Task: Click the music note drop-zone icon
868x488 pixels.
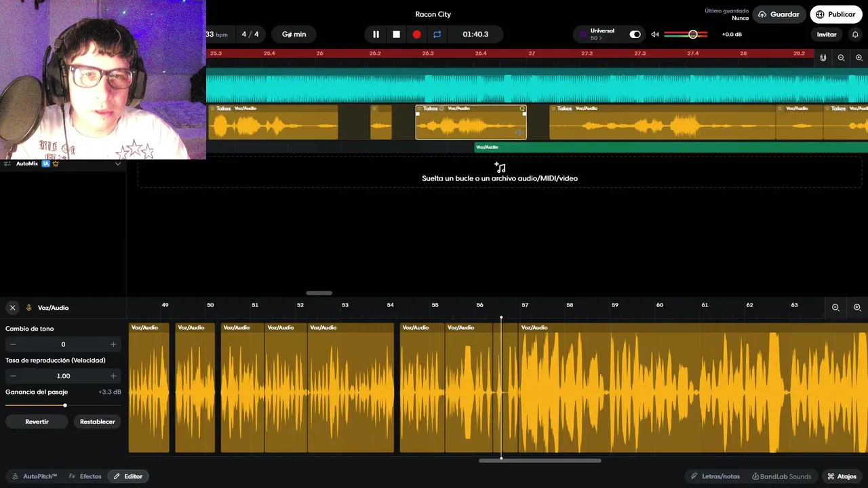Action: [x=500, y=167]
